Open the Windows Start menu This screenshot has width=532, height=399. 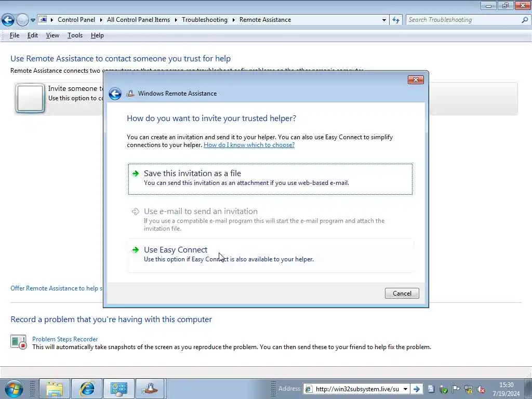pos(14,389)
